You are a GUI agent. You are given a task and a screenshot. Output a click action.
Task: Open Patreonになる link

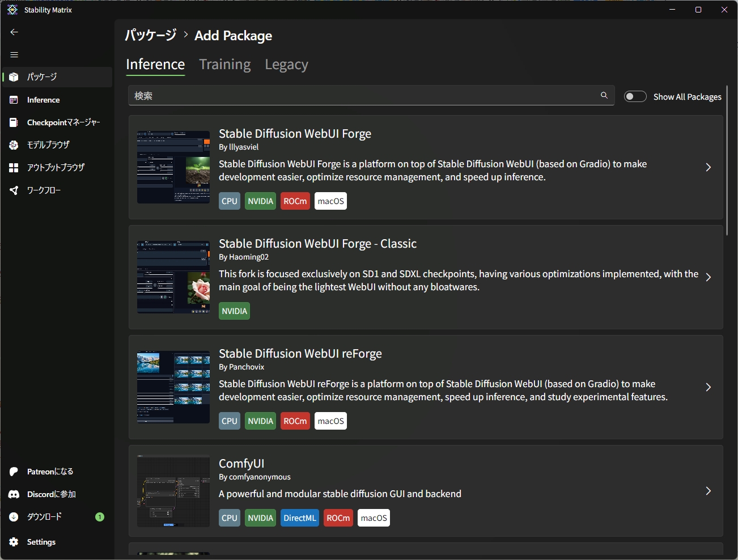point(57,472)
